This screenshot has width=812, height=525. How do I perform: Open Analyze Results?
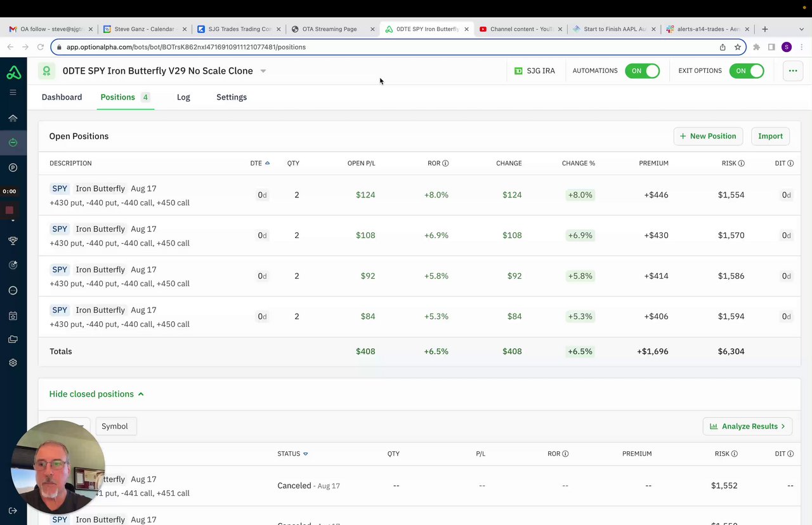point(747,426)
